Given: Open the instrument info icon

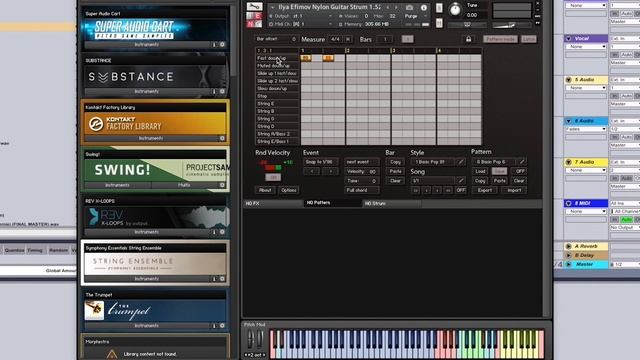Looking at the screenshot, I should (x=424, y=7).
